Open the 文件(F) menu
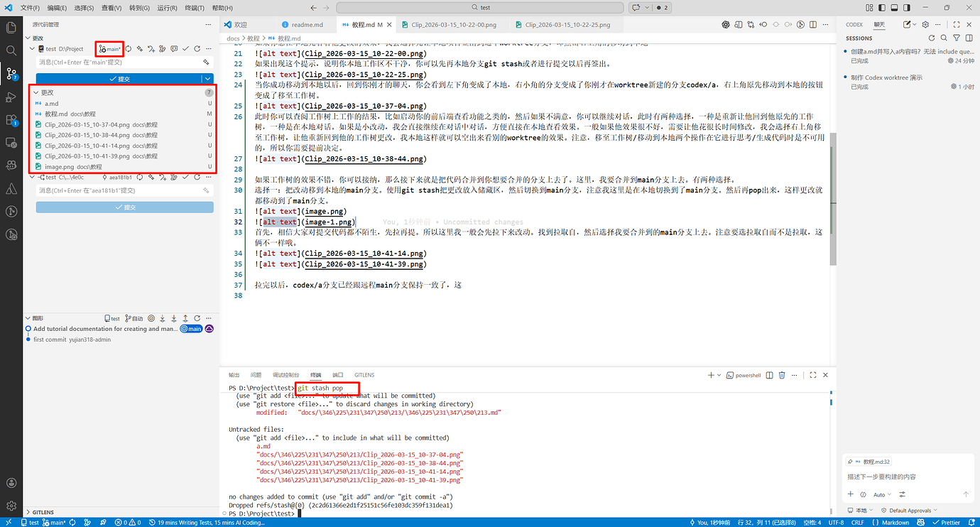The width and height of the screenshot is (980, 527). (30, 8)
